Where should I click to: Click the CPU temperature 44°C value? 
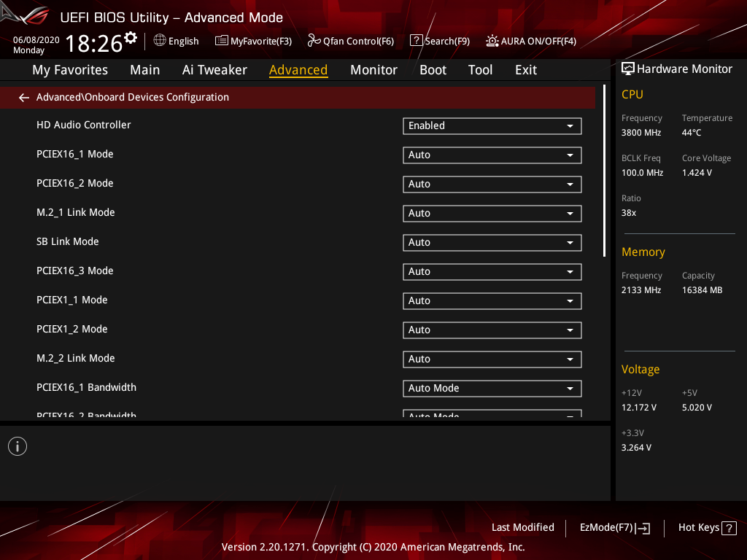tap(692, 133)
